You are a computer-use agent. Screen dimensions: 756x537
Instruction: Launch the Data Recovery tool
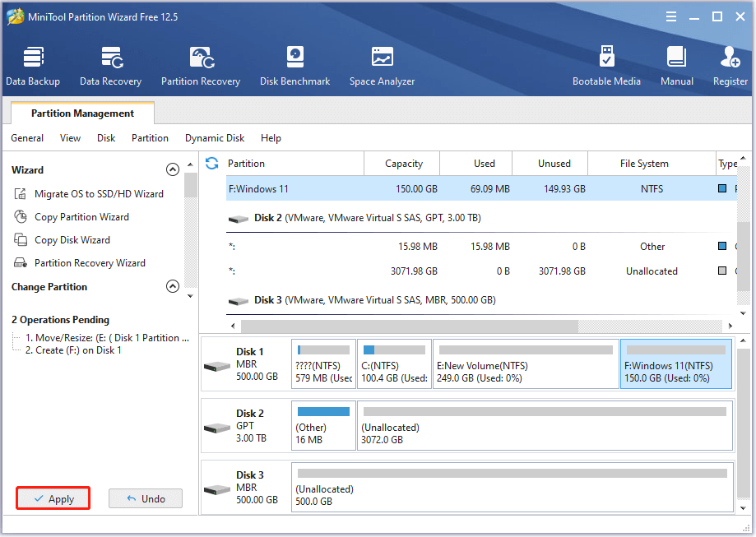(110, 66)
